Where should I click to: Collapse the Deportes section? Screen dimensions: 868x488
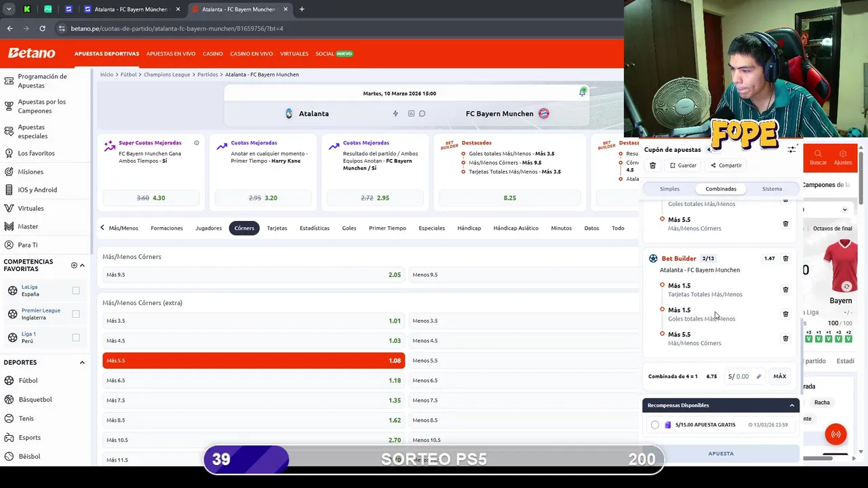tap(82, 363)
